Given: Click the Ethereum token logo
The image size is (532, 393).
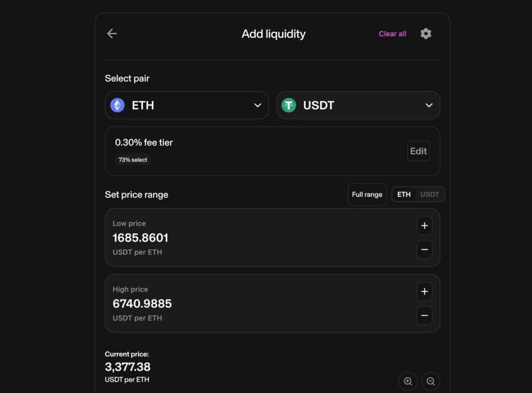Looking at the screenshot, I should click(x=117, y=105).
